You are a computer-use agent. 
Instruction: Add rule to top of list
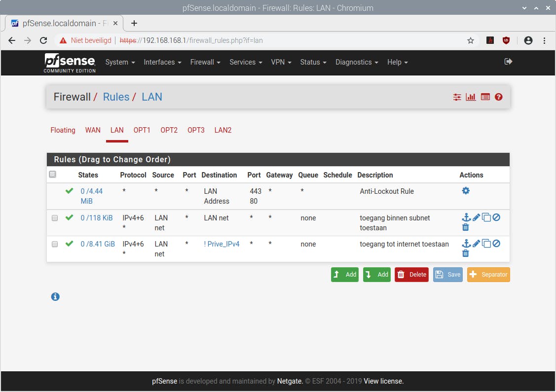pyautogui.click(x=345, y=275)
